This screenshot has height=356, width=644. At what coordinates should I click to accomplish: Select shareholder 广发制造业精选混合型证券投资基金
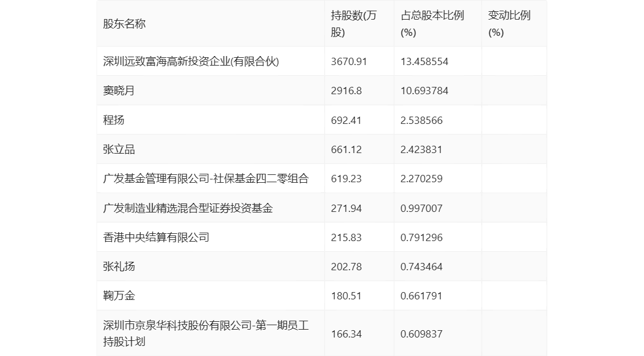[188, 208]
